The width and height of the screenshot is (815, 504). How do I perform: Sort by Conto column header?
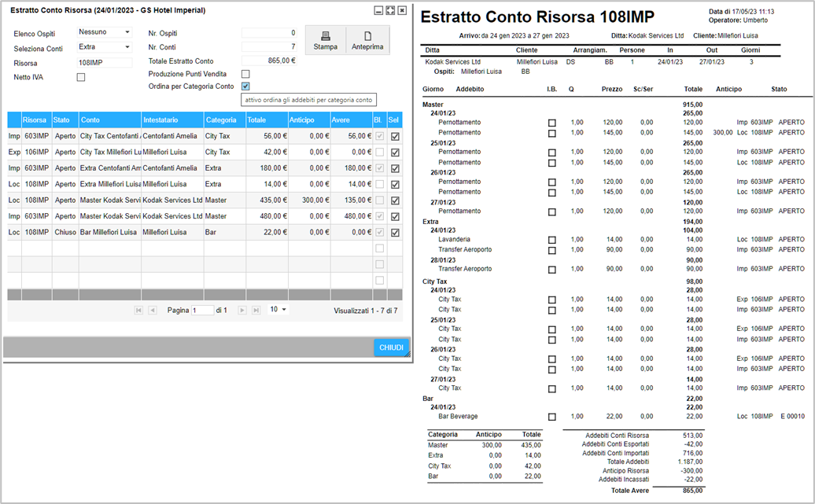coord(109,120)
